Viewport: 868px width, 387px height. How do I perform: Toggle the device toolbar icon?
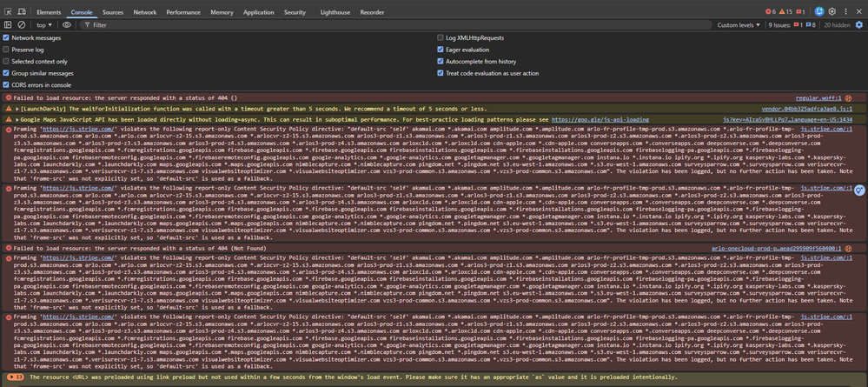[22, 11]
